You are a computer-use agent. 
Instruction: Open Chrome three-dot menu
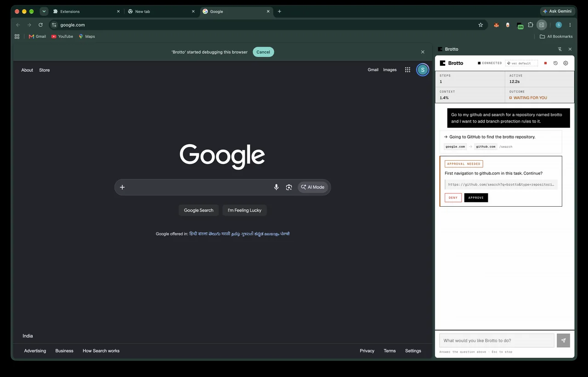[570, 25]
